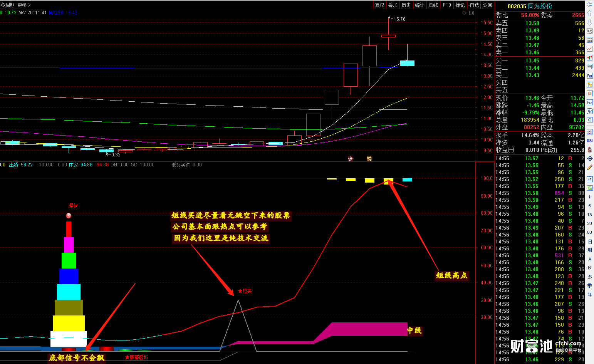Click the 卖五 price 13.50
This screenshot has width=594, height=364.
click(x=532, y=23)
